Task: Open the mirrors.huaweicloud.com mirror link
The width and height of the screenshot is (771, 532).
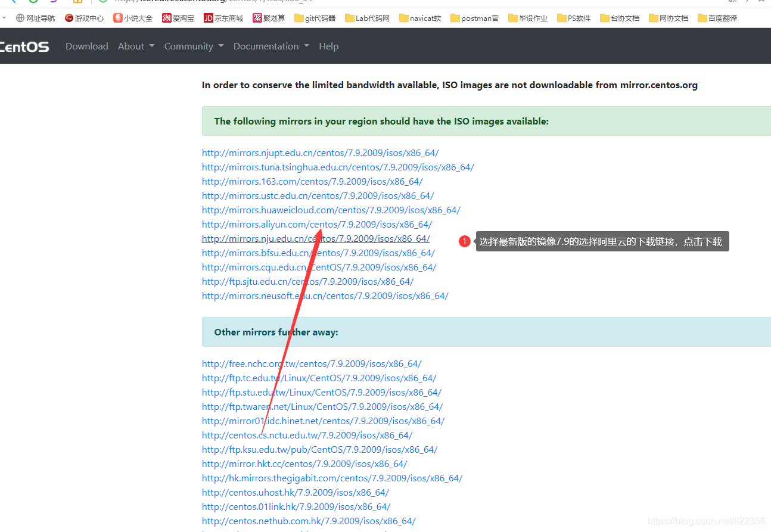Action: tap(331, 210)
